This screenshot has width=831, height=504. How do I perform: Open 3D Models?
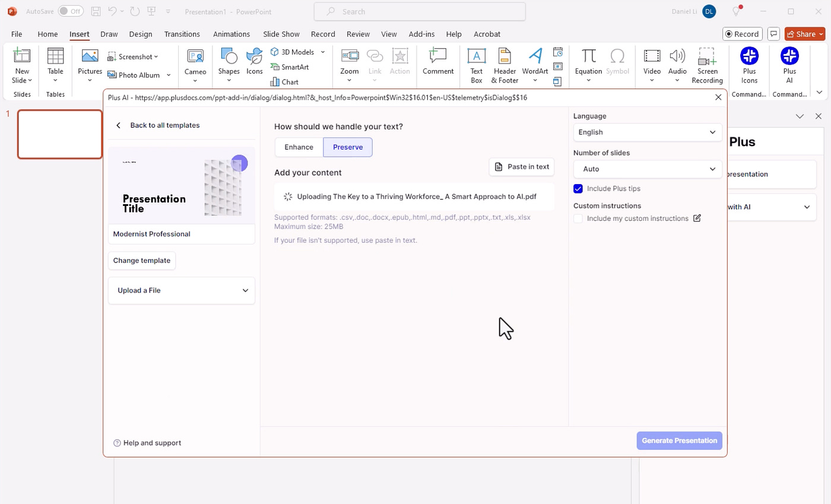(x=293, y=52)
